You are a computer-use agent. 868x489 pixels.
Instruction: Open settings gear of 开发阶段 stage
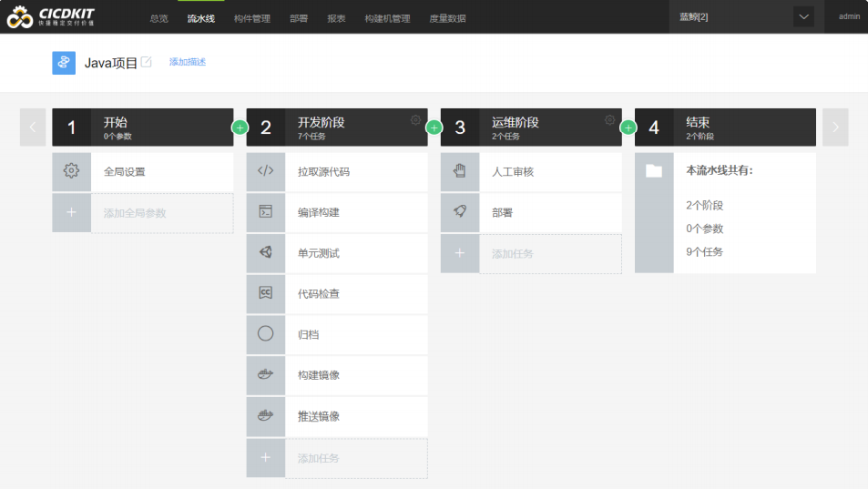point(416,120)
